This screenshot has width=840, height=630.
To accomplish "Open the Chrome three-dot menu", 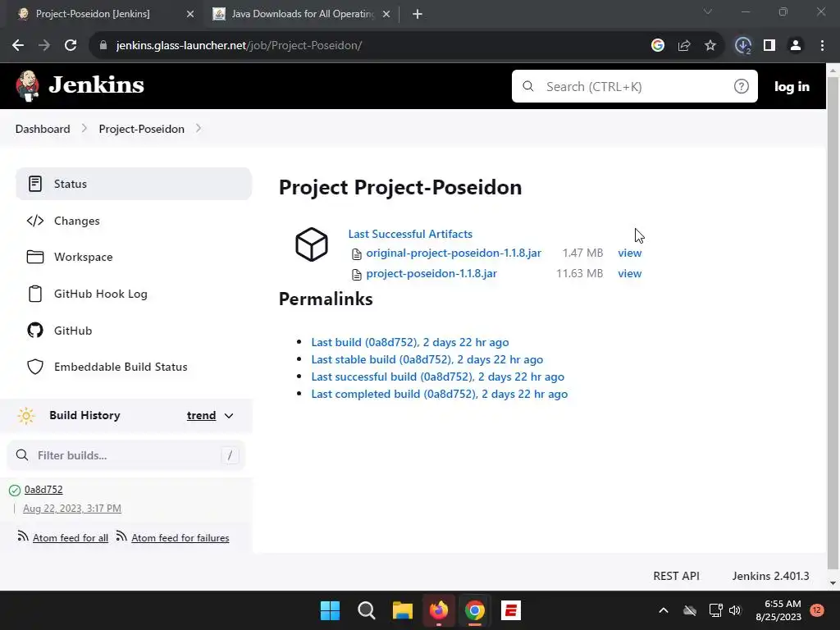I will click(x=822, y=46).
